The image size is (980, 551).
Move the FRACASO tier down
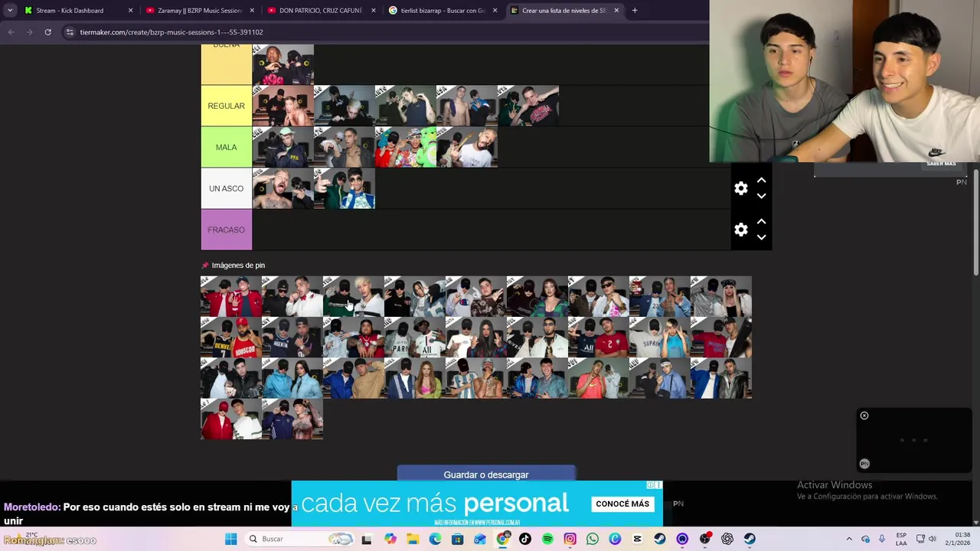click(761, 237)
